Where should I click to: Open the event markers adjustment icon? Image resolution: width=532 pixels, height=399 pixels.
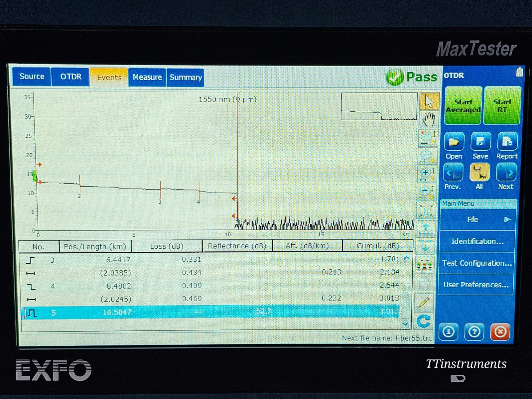pos(424,266)
